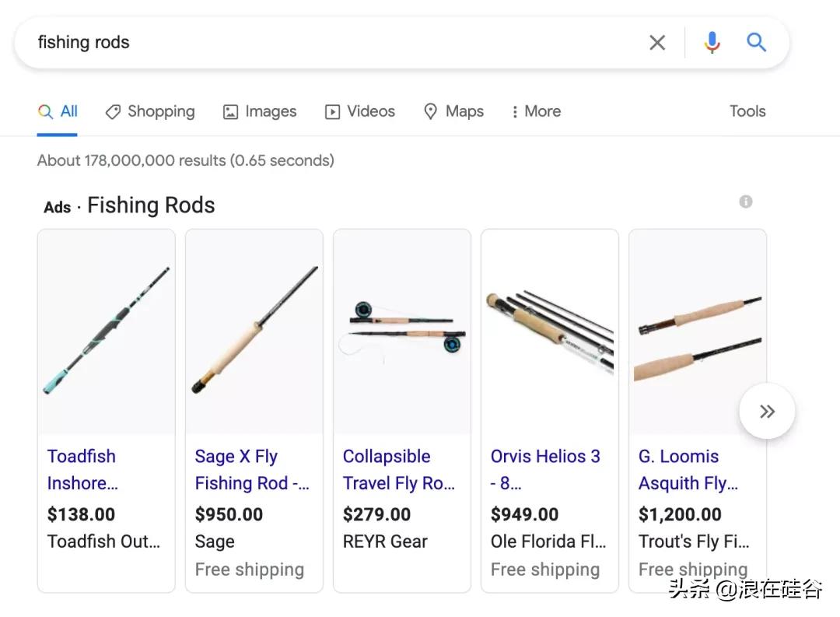Click the Toadfish rod product image
Screen dimensions: 840x617
107,331
